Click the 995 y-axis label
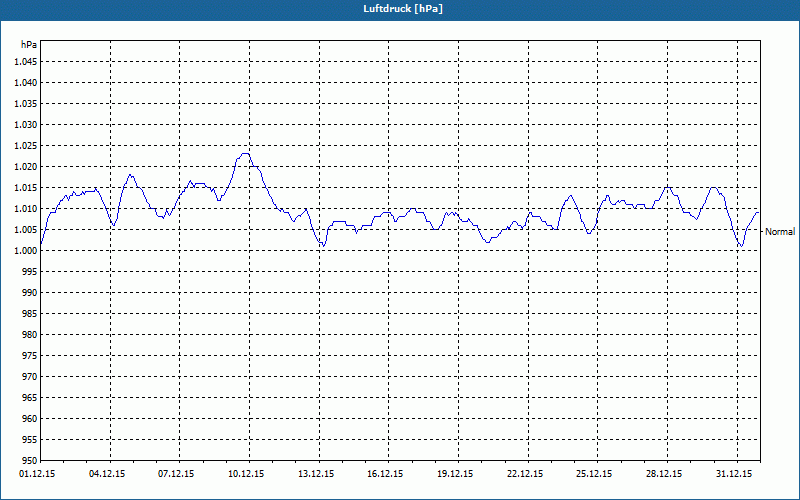Viewport: 800px width, 500px height. pos(31,271)
